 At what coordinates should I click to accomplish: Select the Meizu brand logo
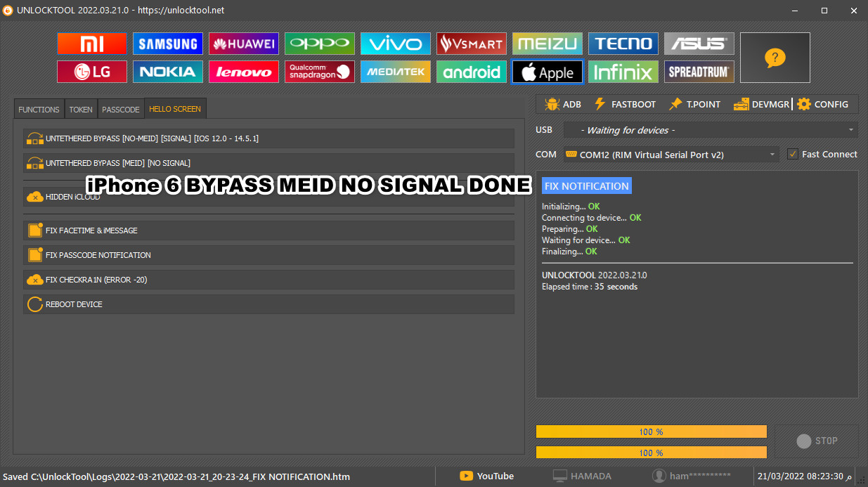coord(548,44)
